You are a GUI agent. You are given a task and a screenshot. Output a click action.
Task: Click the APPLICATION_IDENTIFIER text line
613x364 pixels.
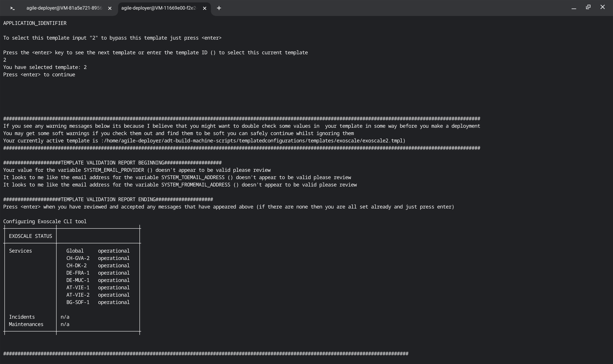coord(35,23)
